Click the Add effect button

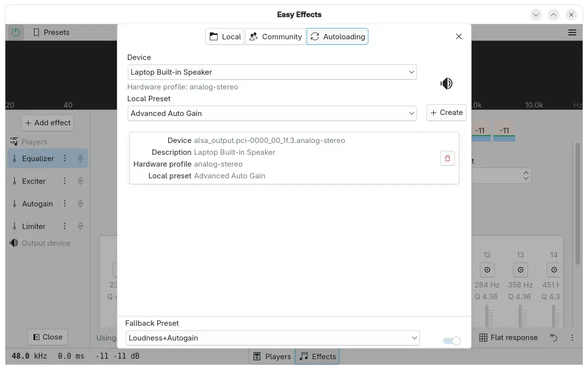click(x=48, y=123)
